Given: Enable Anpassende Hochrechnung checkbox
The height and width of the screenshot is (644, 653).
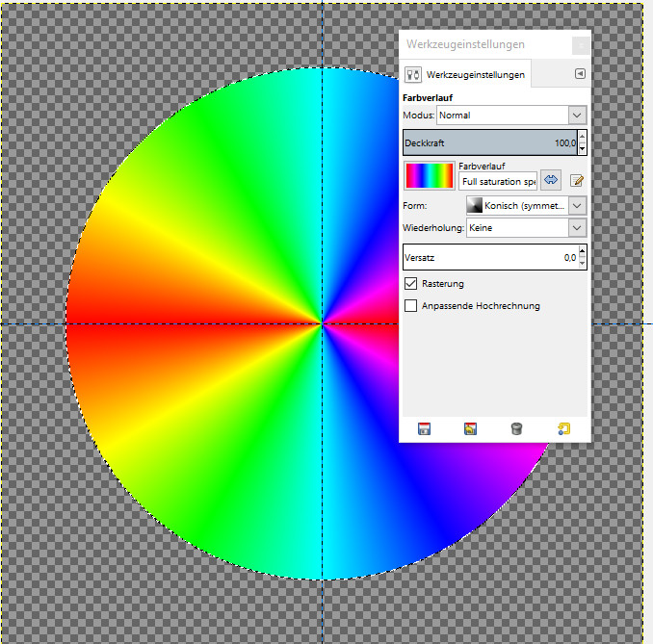Looking at the screenshot, I should pos(410,305).
